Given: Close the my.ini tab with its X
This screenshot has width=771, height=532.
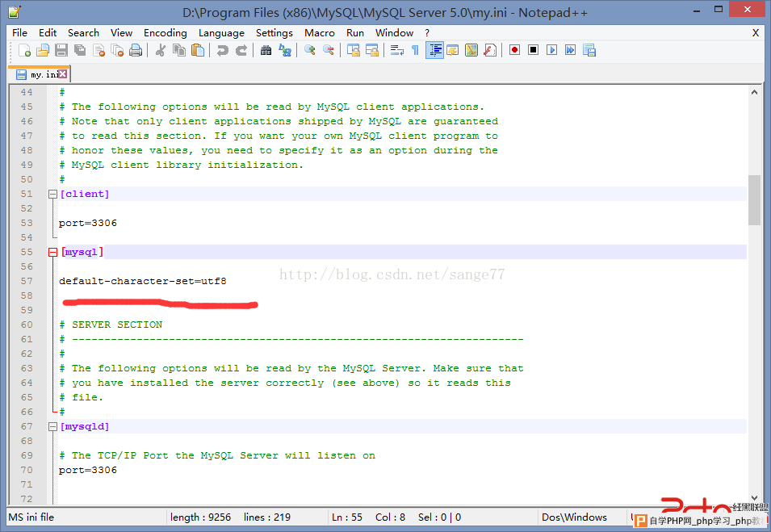Looking at the screenshot, I should coord(62,74).
